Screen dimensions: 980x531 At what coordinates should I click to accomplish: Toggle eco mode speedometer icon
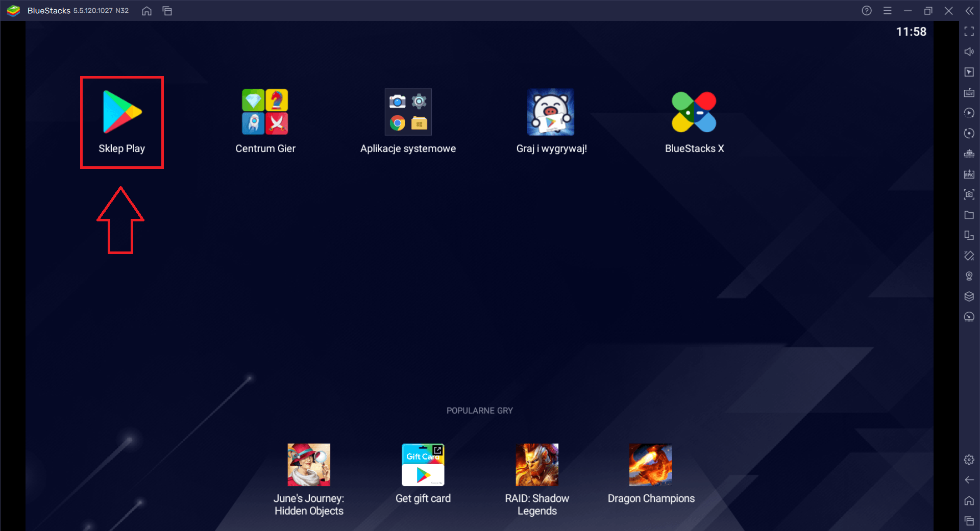coord(969,317)
